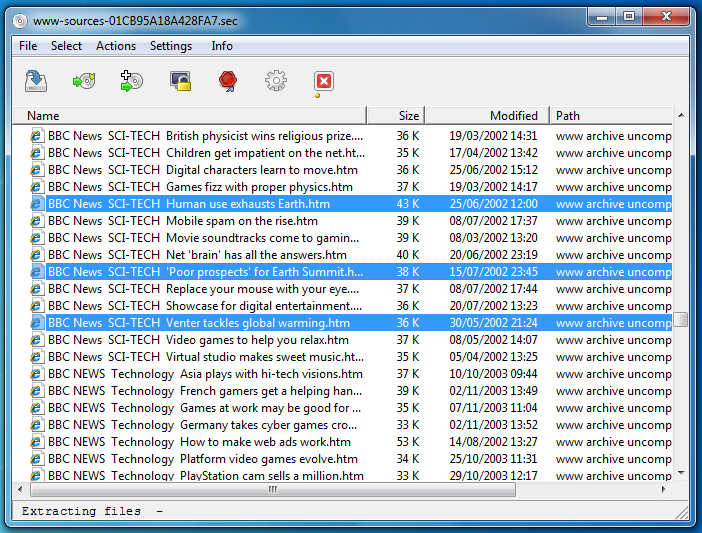Click file icon for Digital characters learn to move
702x533 pixels.
tap(37, 170)
